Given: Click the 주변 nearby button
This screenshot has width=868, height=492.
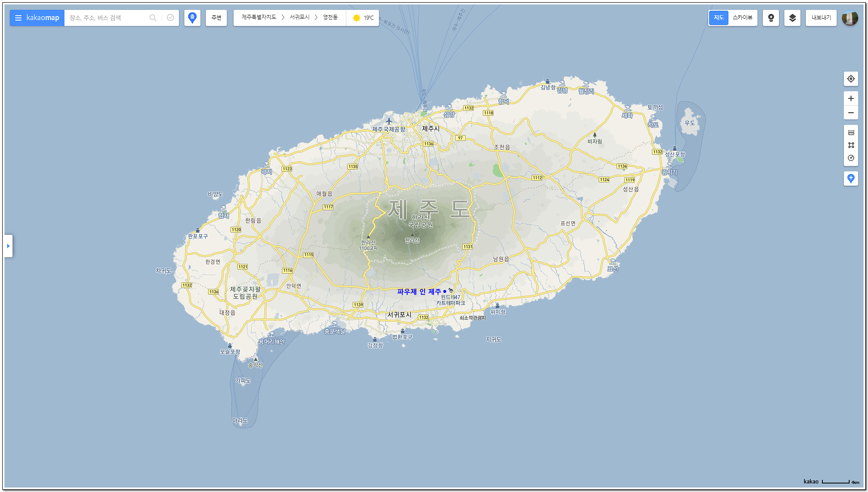Looking at the screenshot, I should coord(217,18).
